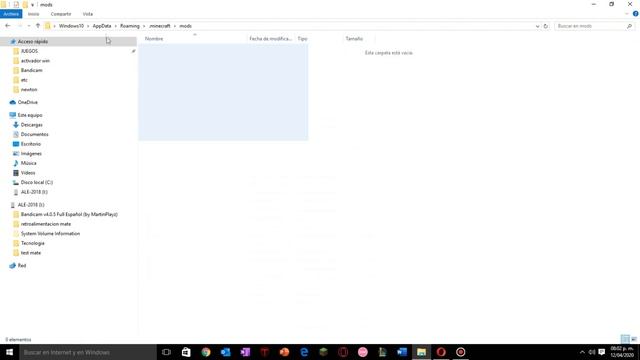Open Task View from the taskbar
The height and width of the screenshot is (360, 640).
(166, 352)
